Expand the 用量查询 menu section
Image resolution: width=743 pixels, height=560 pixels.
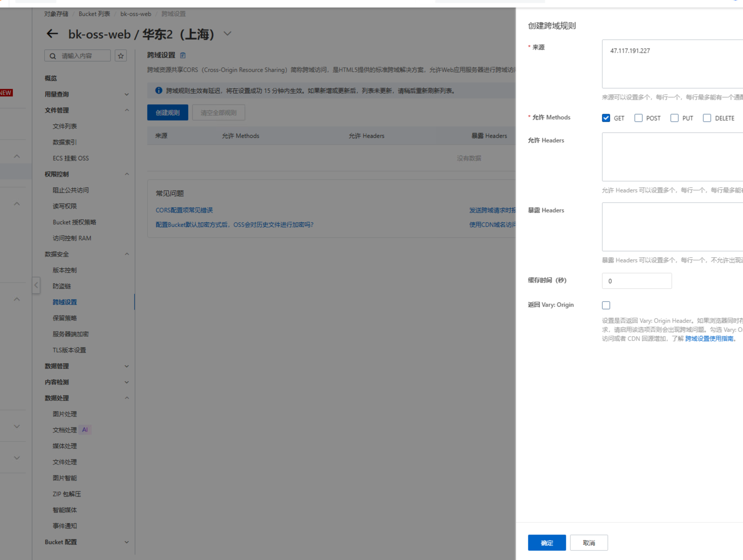tap(127, 94)
